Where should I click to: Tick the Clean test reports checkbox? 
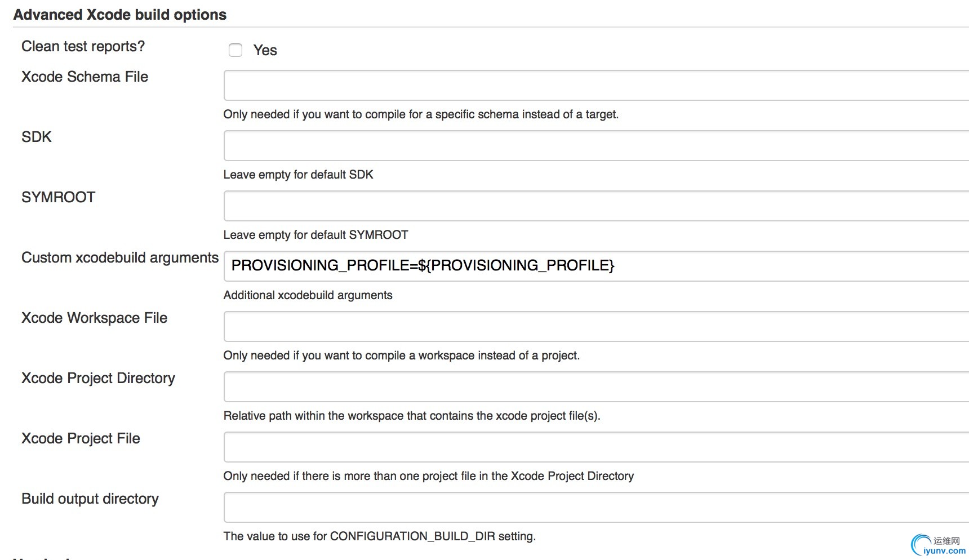(235, 50)
